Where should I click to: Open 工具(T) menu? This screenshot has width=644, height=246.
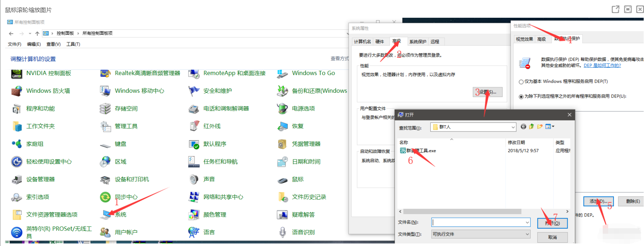pos(73,44)
